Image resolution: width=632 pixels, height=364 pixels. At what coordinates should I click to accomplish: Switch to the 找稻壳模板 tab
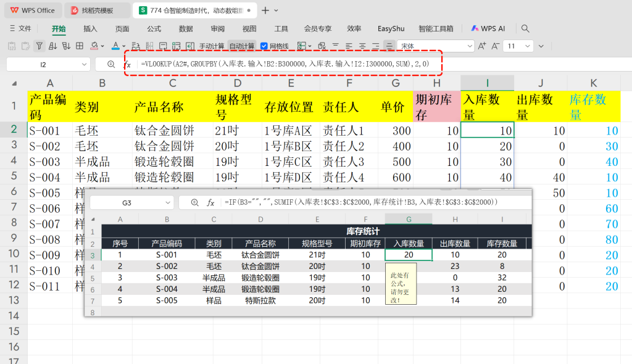point(97,10)
